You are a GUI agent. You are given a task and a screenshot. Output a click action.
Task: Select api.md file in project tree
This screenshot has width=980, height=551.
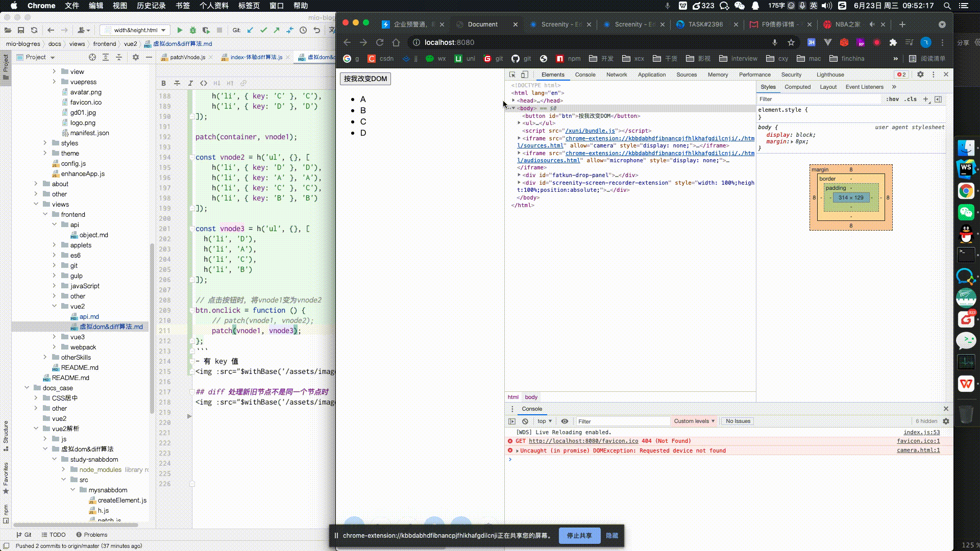coord(89,316)
